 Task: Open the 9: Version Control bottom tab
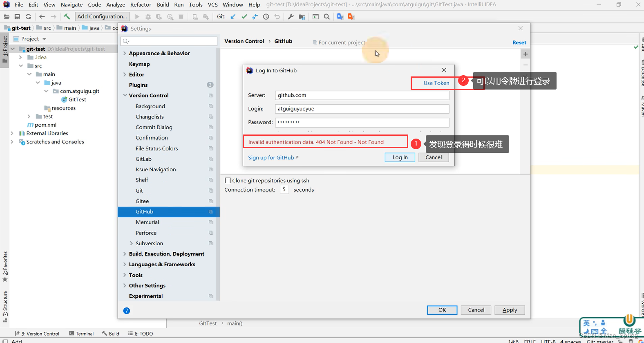click(37, 334)
